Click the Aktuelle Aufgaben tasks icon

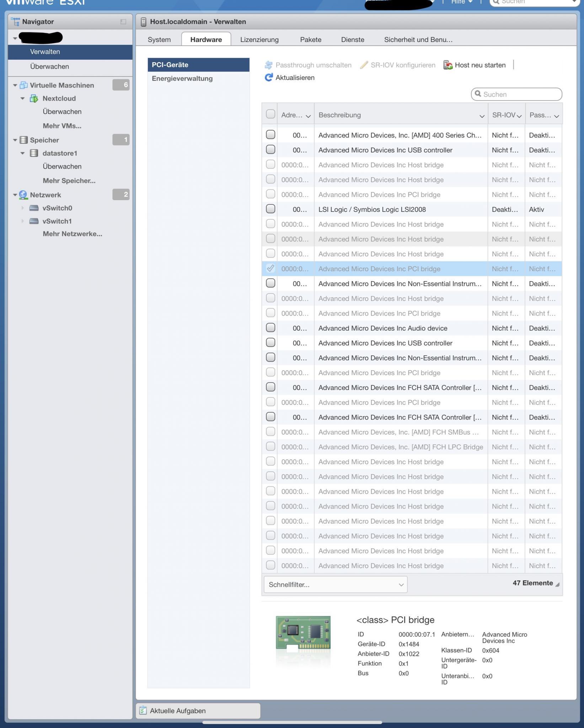143,710
